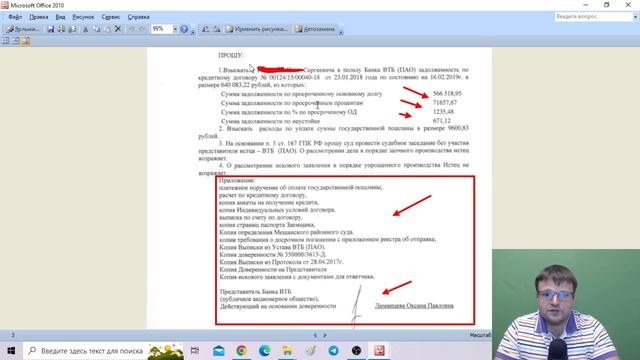Image resolution: width=640 pixels, height=360 pixels.
Task: Expand standard toolbar options arrow after help icon
Action: point(193,31)
